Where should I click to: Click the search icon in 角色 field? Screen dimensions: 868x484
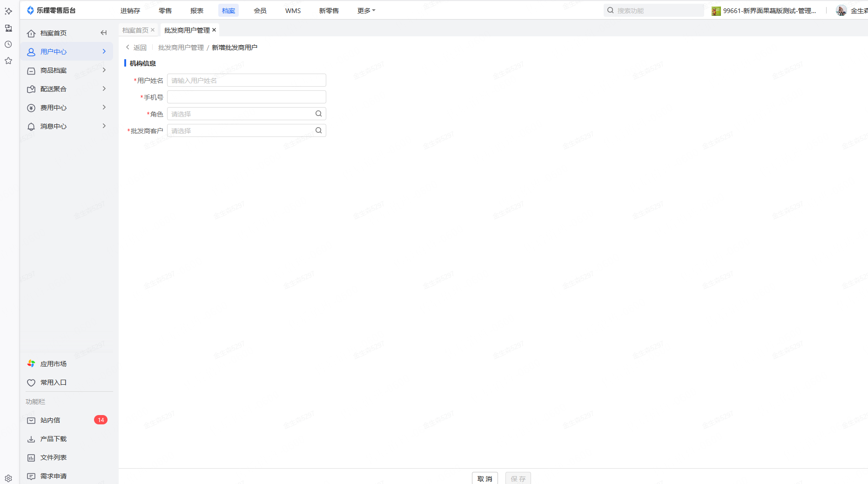(319, 114)
